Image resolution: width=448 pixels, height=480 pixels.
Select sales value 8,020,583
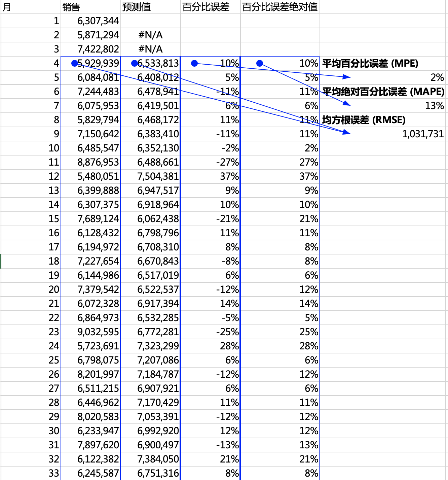90,417
